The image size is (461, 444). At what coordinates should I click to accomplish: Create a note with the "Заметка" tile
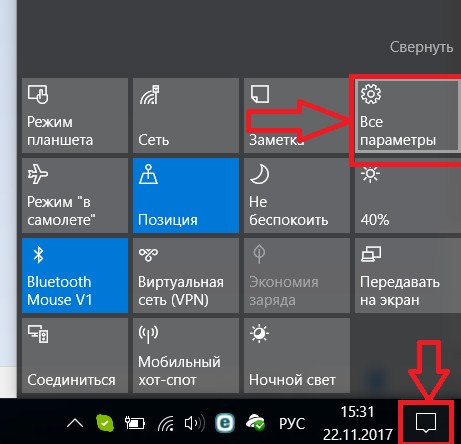point(297,116)
